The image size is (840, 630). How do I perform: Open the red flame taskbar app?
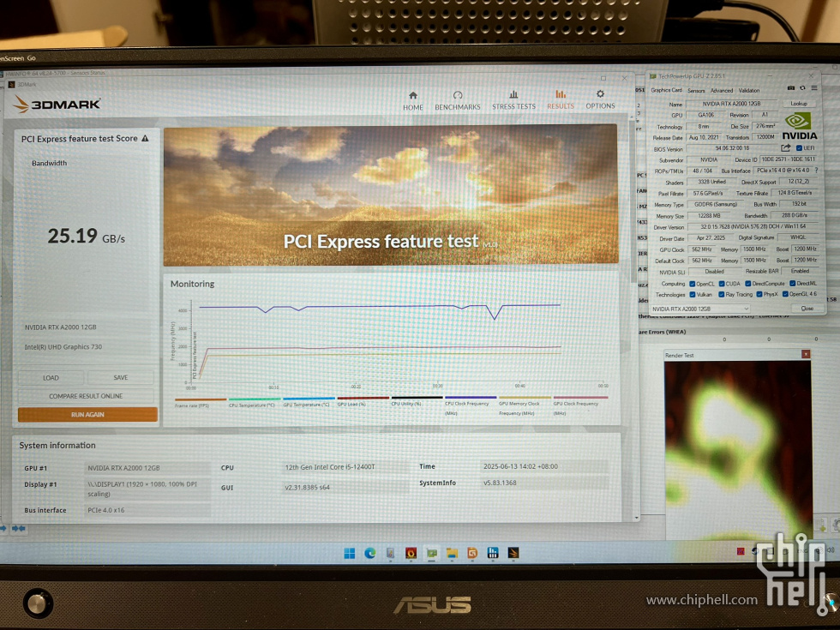[411, 553]
